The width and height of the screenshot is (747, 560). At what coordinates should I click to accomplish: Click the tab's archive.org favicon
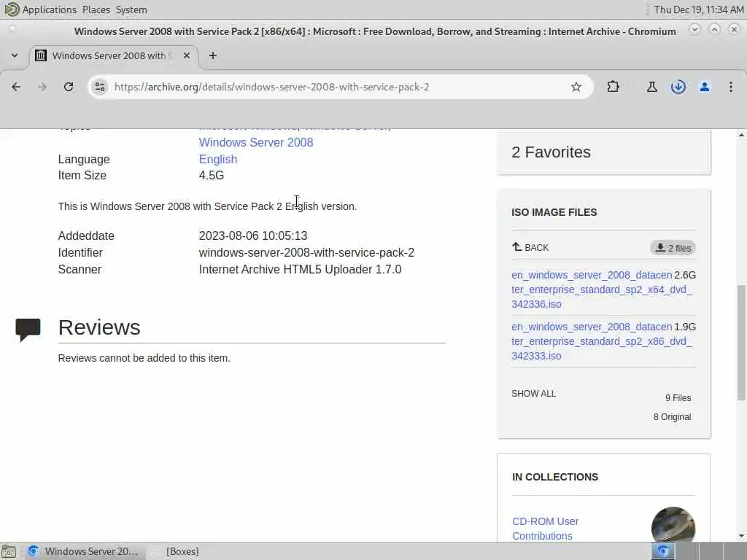41,55
